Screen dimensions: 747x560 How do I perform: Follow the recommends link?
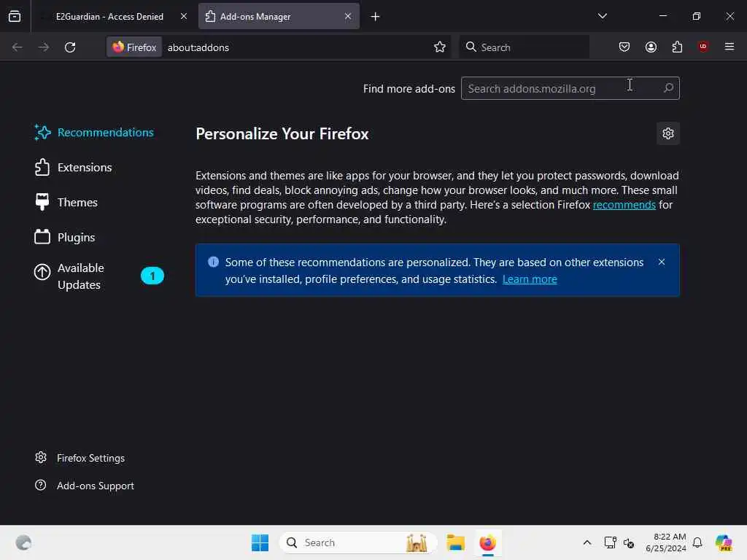click(x=624, y=205)
